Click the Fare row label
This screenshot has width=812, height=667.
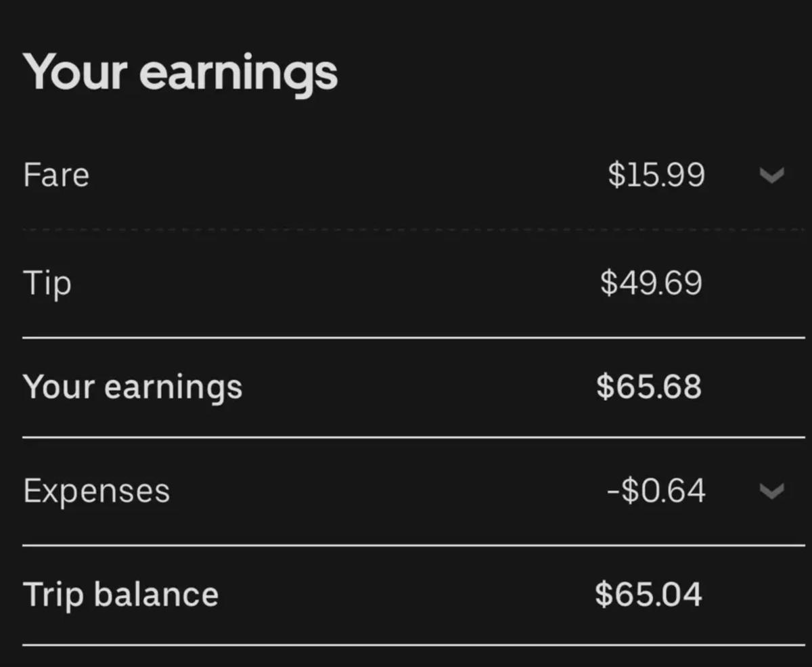[56, 175]
